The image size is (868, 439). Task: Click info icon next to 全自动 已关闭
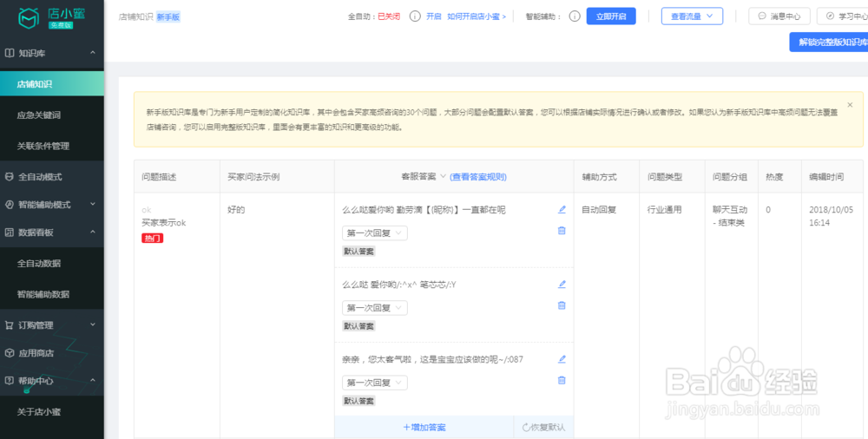coord(415,16)
